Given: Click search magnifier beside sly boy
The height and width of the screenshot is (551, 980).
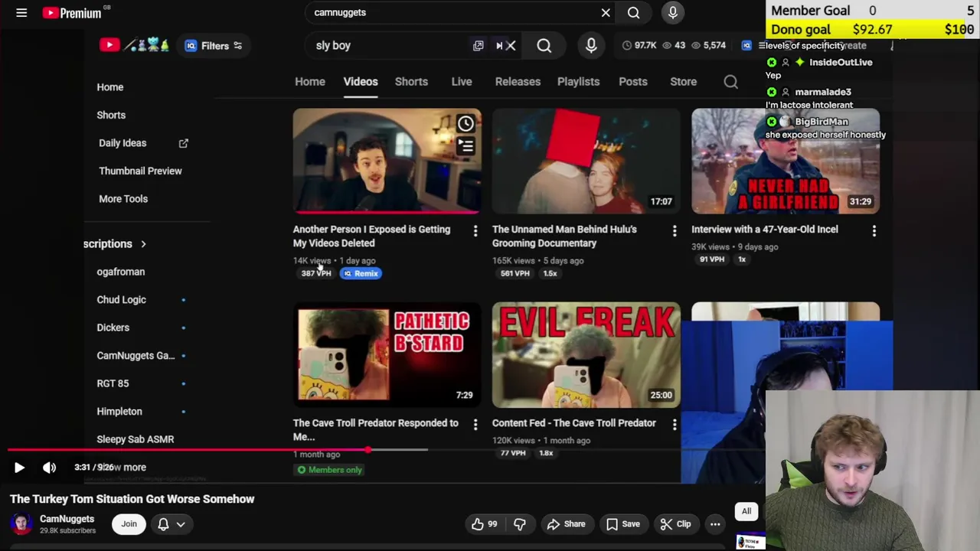Looking at the screenshot, I should 544,45.
